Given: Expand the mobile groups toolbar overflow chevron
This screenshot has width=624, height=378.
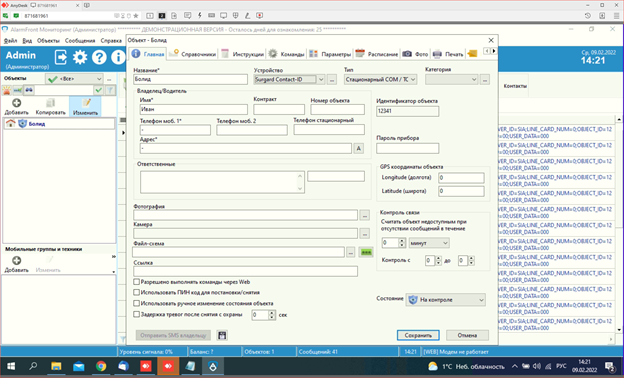Looking at the screenshot, I should click(113, 257).
